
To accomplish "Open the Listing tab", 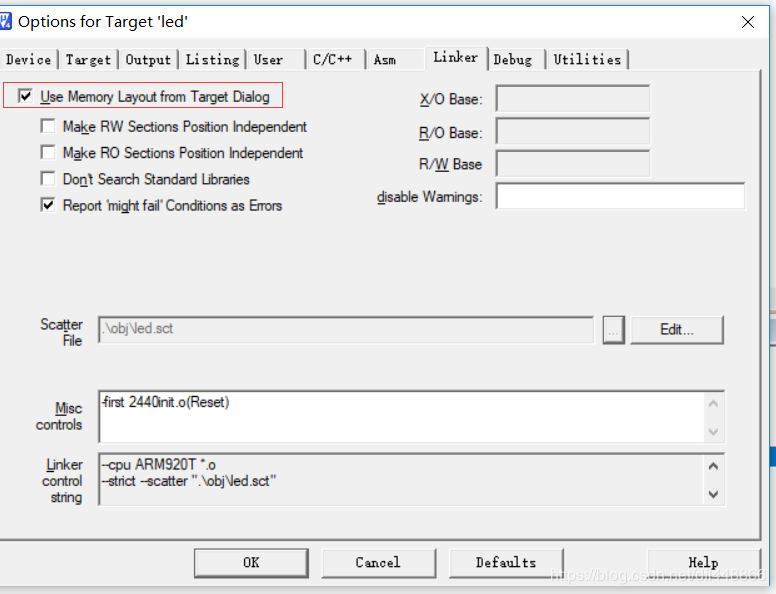I will point(212,59).
